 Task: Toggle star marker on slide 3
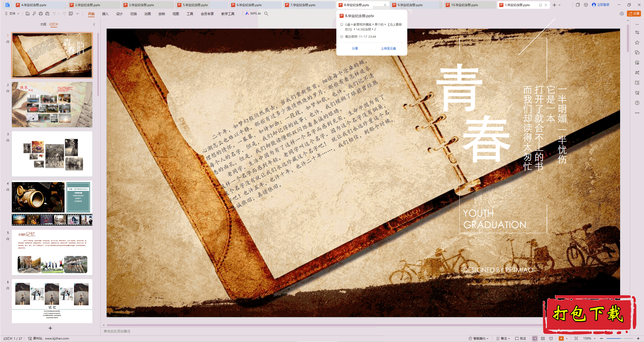point(8,140)
